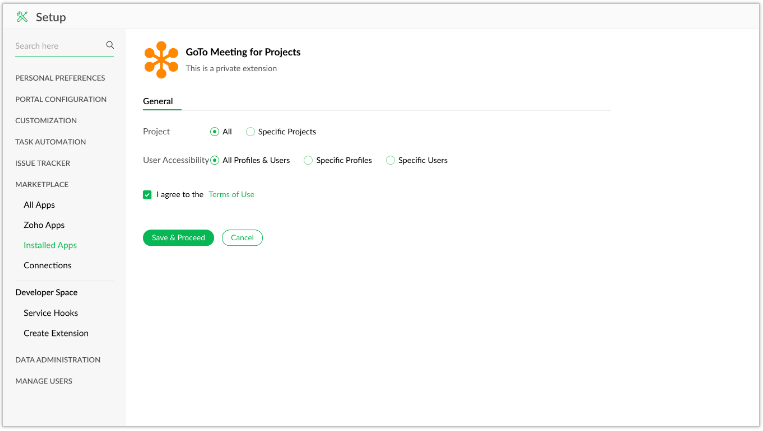Click the Save & Proceed button
The image size is (763, 431).
(178, 237)
